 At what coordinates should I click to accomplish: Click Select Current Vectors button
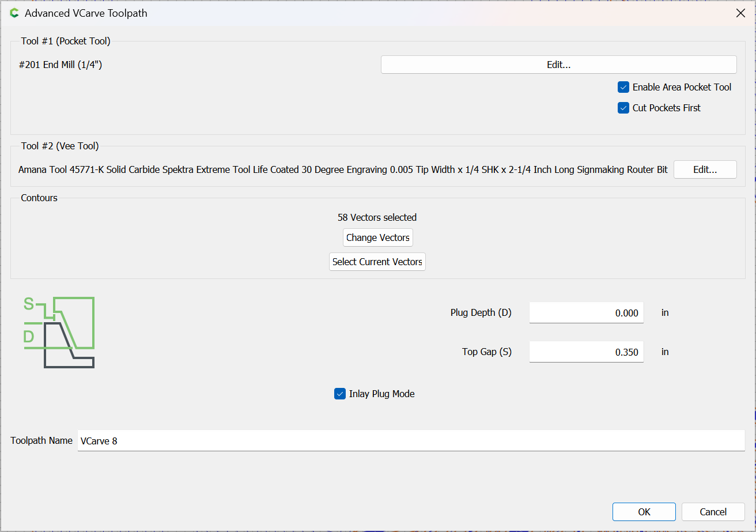pyautogui.click(x=377, y=262)
